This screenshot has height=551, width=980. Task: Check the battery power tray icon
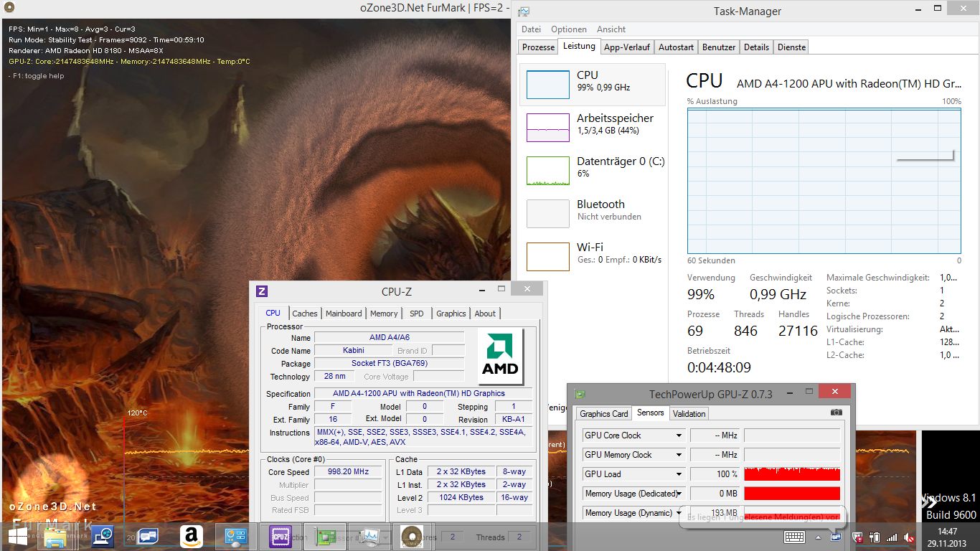coord(875,537)
